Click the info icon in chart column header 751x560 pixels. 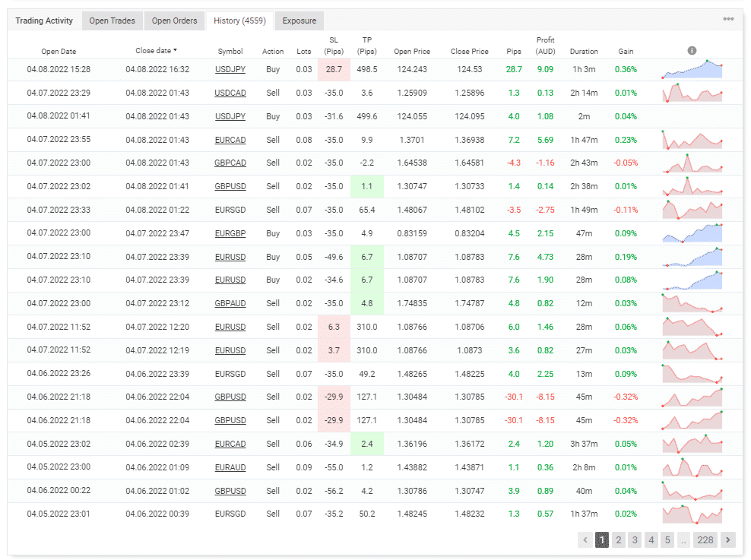click(692, 51)
